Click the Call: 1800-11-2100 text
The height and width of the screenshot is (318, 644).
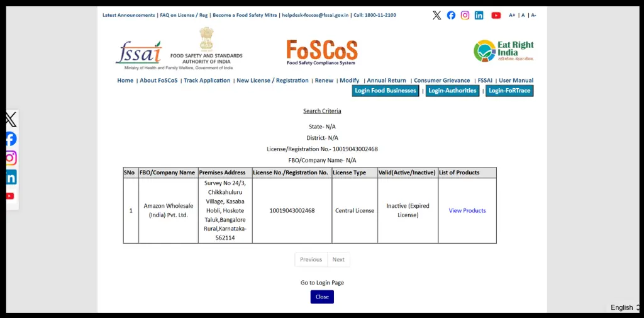[x=375, y=15]
